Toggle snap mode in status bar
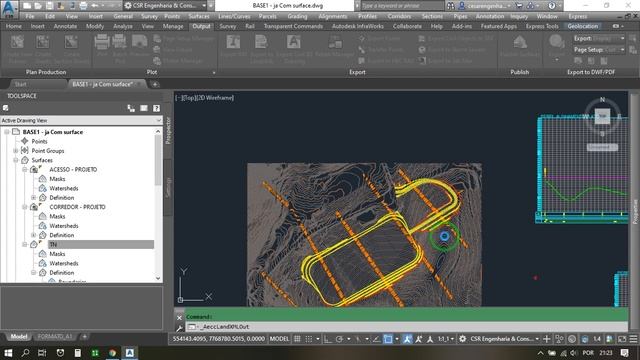 tap(309, 339)
